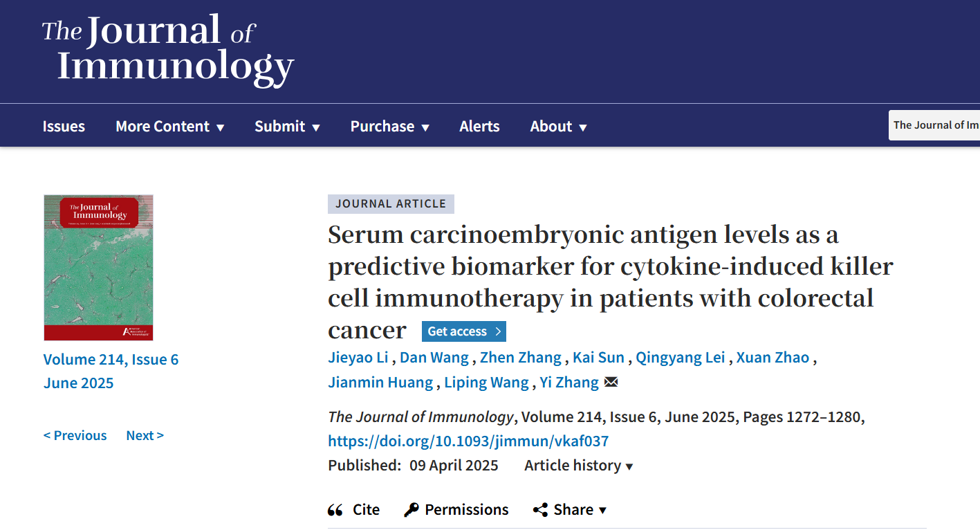Expand the About menu arrow
Viewport: 980px width, 530px height.
tap(583, 127)
